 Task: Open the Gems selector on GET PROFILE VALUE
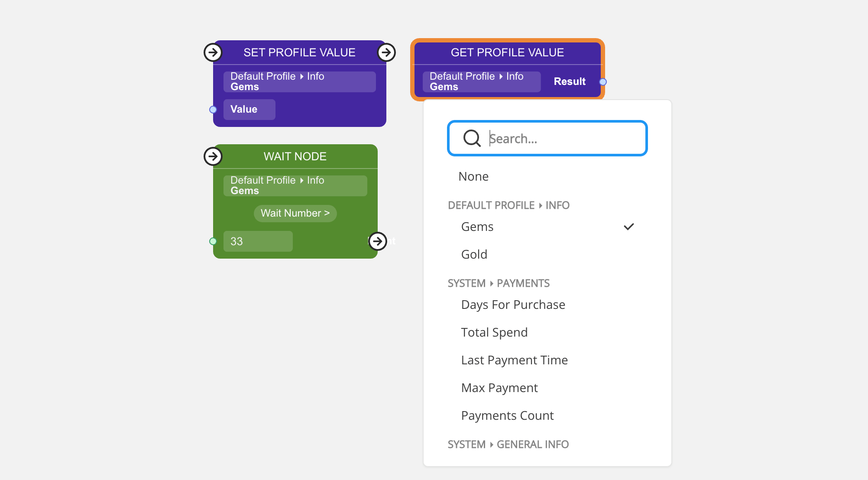pos(481,81)
